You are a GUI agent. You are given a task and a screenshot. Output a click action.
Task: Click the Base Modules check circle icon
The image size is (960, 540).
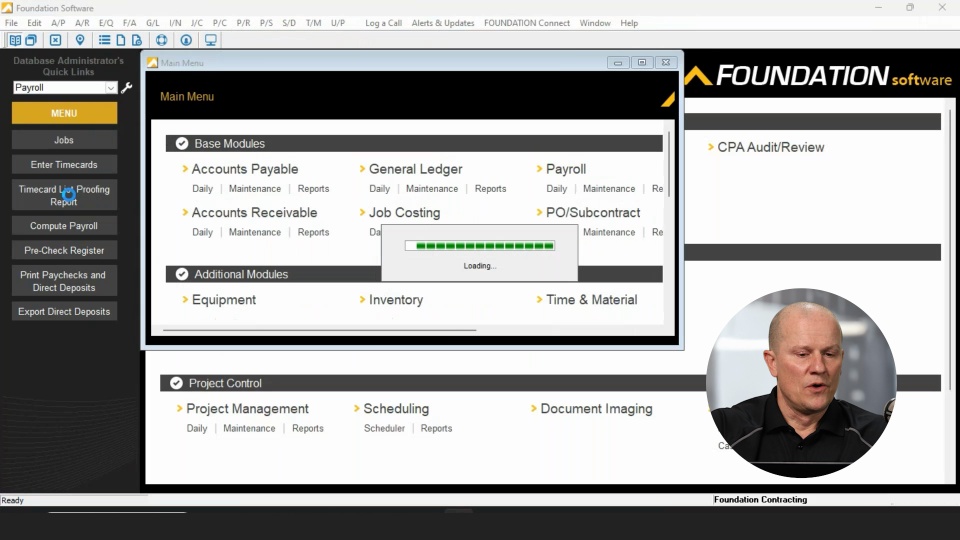click(x=182, y=143)
